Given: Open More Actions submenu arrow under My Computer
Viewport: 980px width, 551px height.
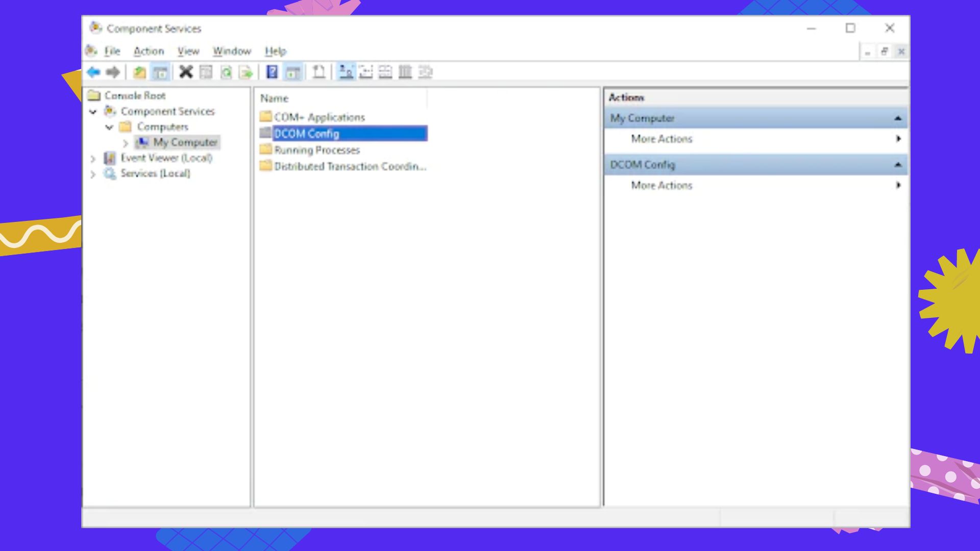Looking at the screenshot, I should (898, 139).
